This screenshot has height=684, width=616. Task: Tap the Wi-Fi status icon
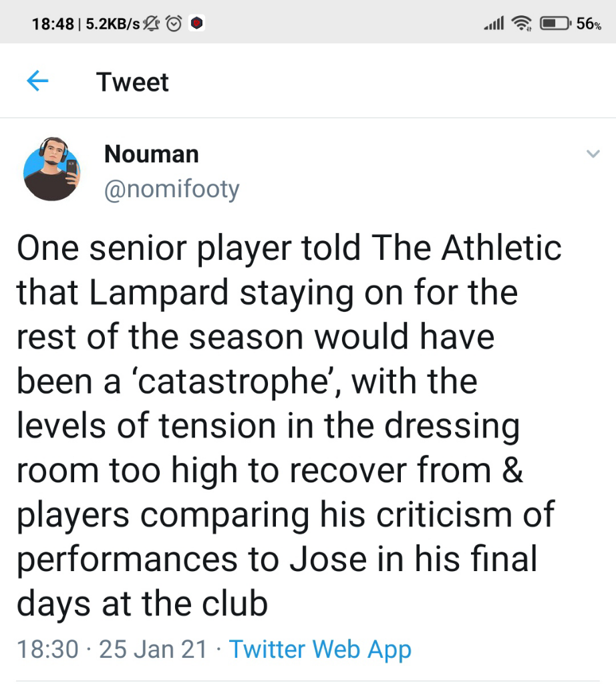click(520, 24)
